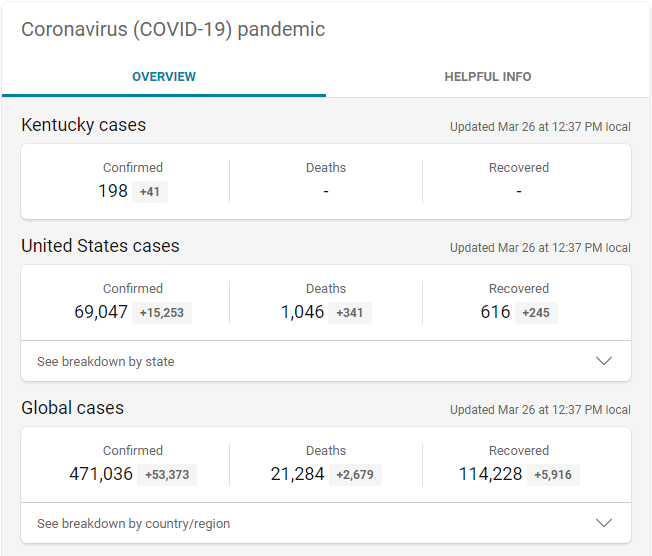Click Global deaths 21,284 figure

[298, 474]
